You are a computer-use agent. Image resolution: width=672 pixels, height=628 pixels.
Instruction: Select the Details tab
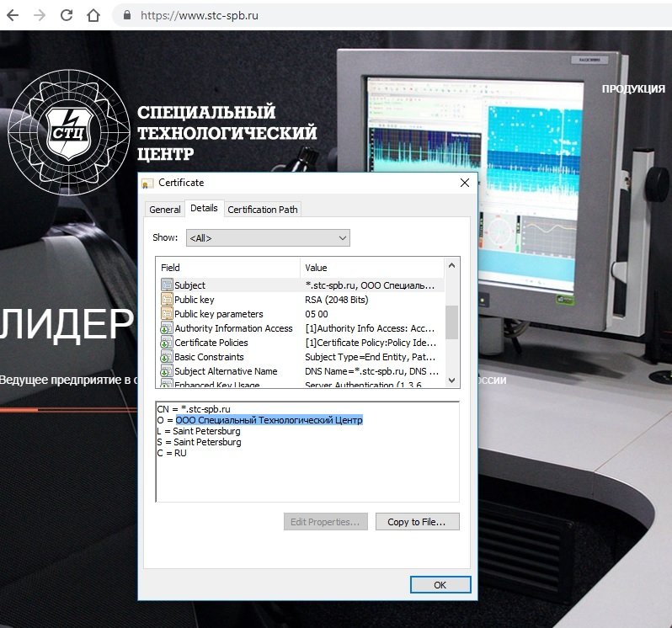[x=204, y=208]
